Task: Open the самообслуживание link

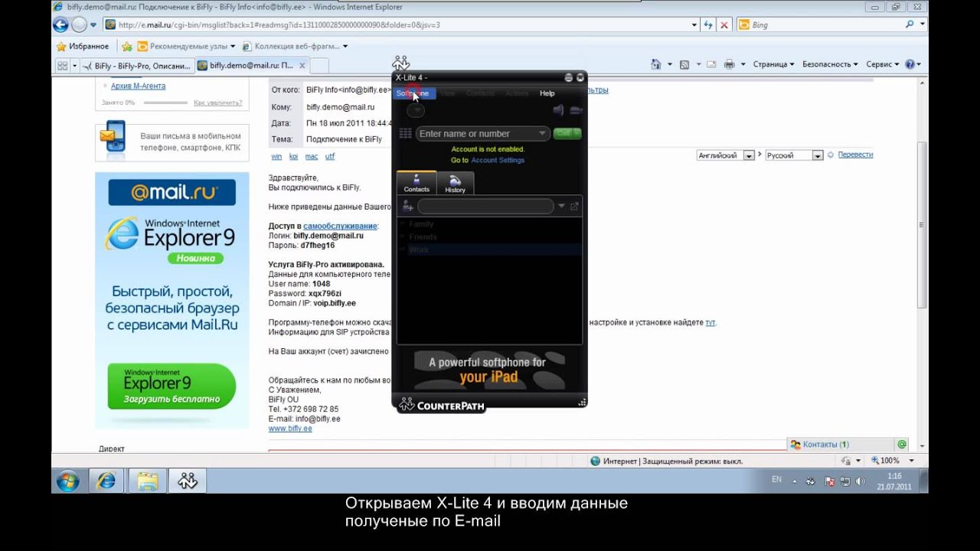Action: coord(340,226)
